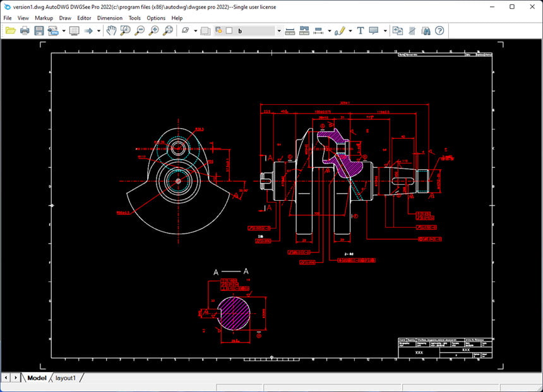Select the linear dimension tool
The height and width of the screenshot is (392, 543).
click(318, 31)
